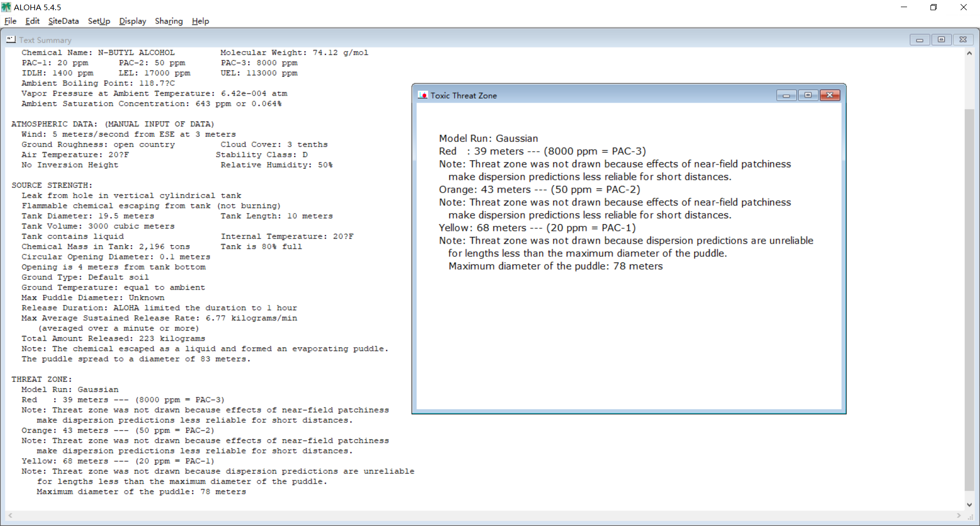Screen dimensions: 980x526
Task: Click 'Model Run: Gaussian' in Toxic Threat Zone
Action: click(488, 138)
